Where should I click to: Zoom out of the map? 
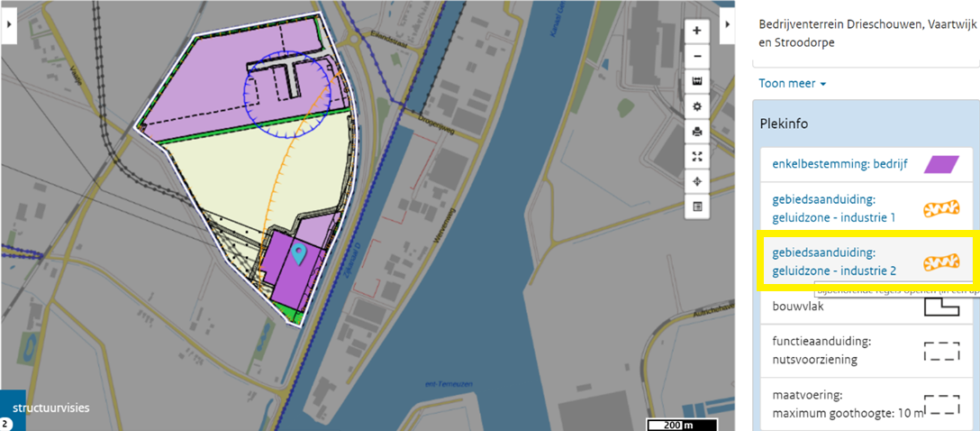tap(696, 56)
